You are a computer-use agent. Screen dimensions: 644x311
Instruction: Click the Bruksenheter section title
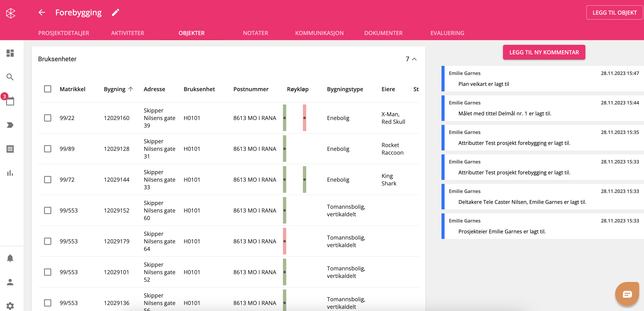coord(57,59)
